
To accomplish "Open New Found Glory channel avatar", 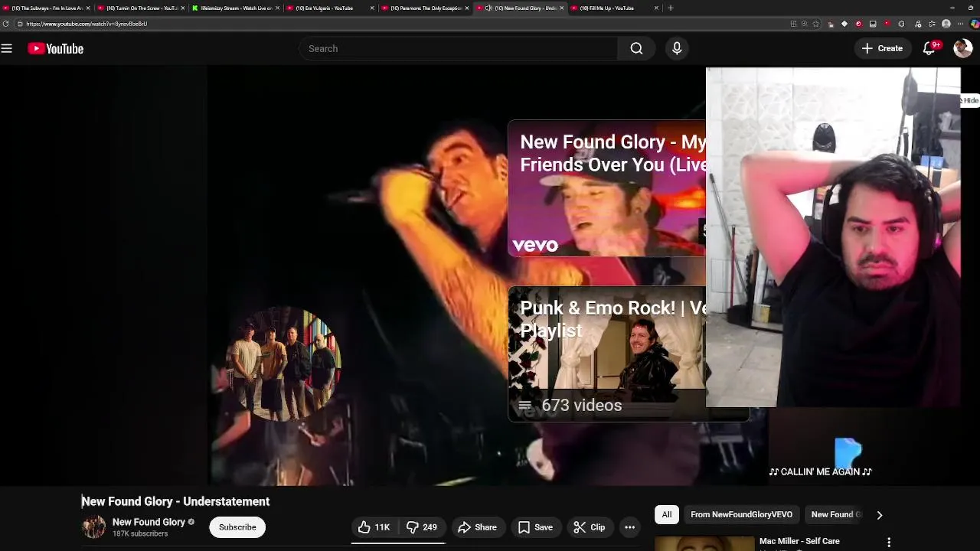I will (x=93, y=527).
